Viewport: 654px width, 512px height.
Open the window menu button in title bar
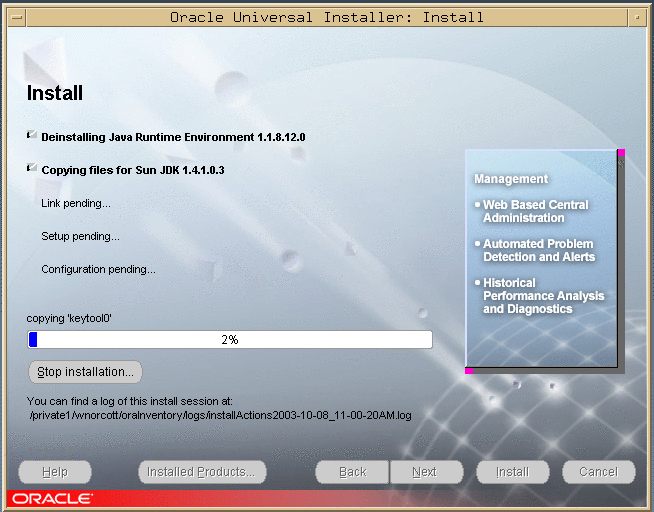click(17, 18)
